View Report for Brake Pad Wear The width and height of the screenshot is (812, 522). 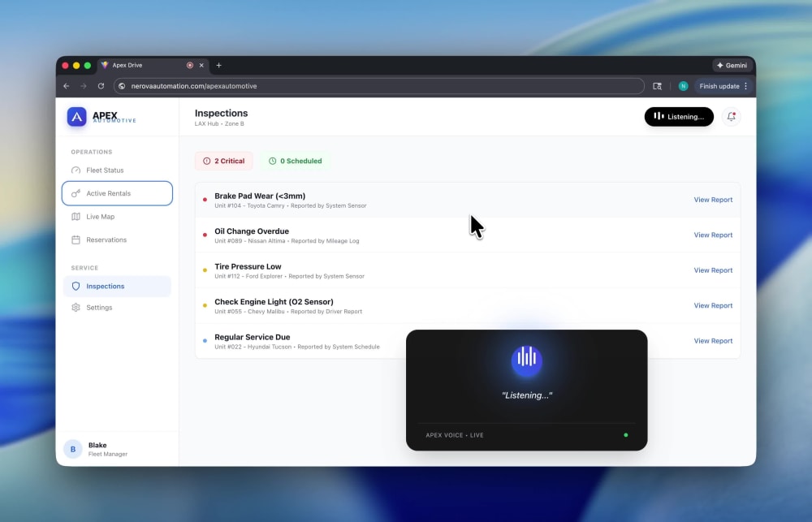pos(713,200)
